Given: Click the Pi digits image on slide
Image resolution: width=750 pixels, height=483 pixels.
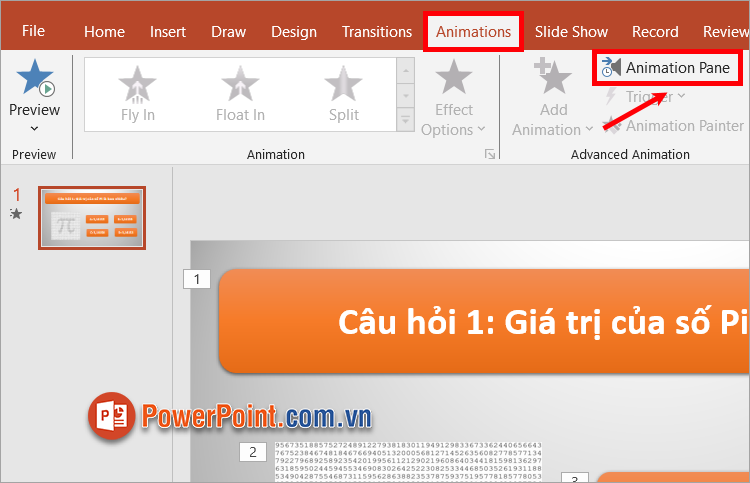Looking at the screenshot, I should pos(408,461).
